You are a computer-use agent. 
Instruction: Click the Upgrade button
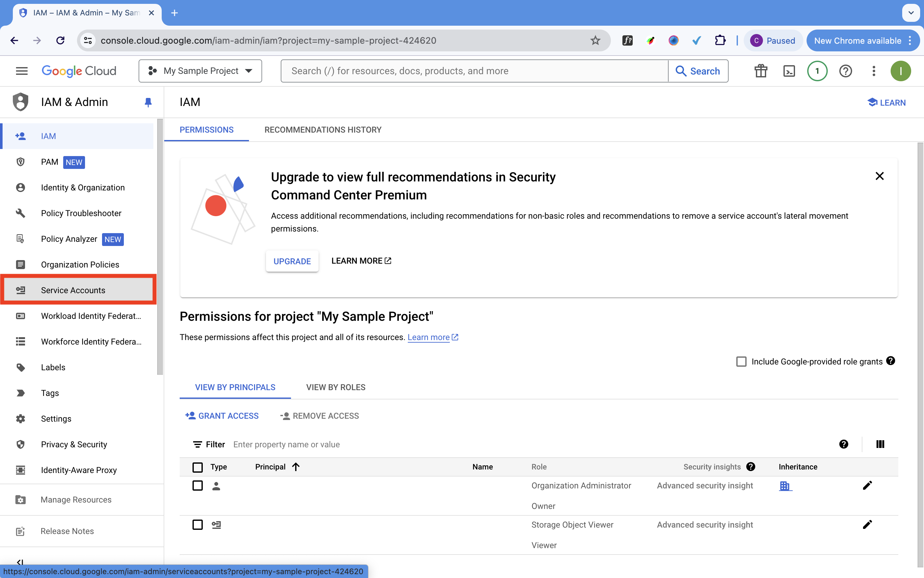tap(292, 261)
